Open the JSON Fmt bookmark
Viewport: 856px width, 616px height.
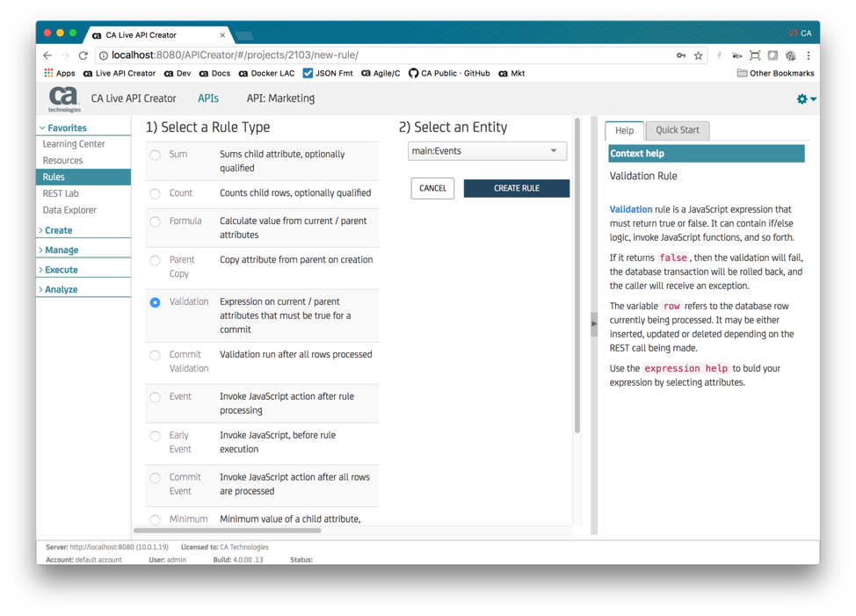coord(328,73)
